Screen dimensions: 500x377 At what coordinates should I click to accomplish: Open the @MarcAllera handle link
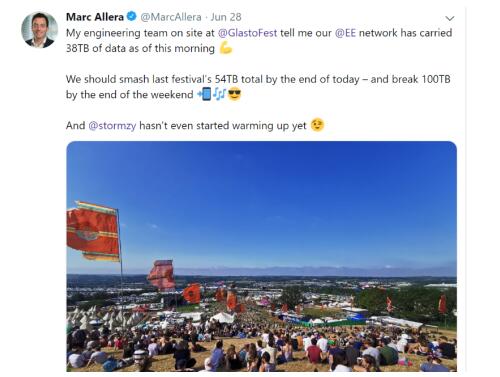171,17
